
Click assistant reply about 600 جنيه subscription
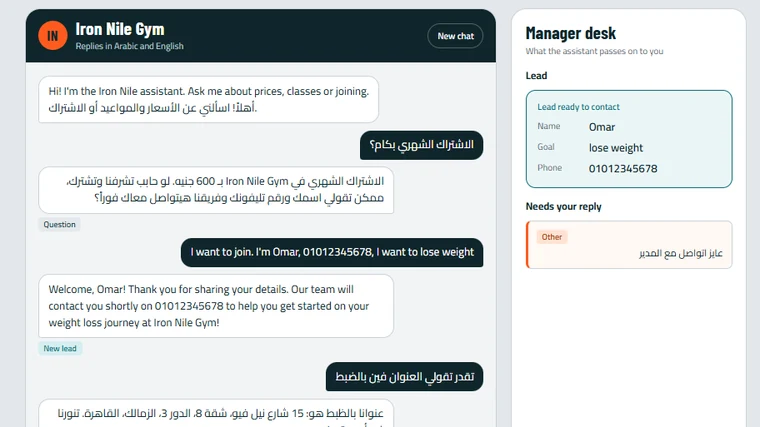pos(216,190)
